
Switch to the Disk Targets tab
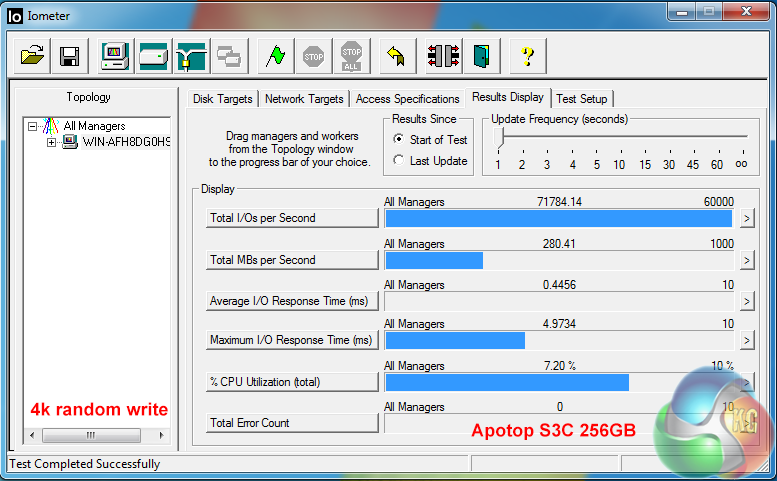[222, 99]
